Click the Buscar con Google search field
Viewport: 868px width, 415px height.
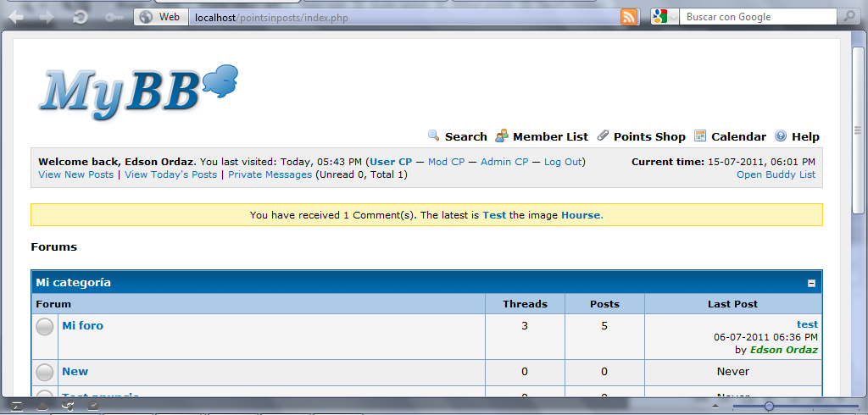[x=759, y=17]
